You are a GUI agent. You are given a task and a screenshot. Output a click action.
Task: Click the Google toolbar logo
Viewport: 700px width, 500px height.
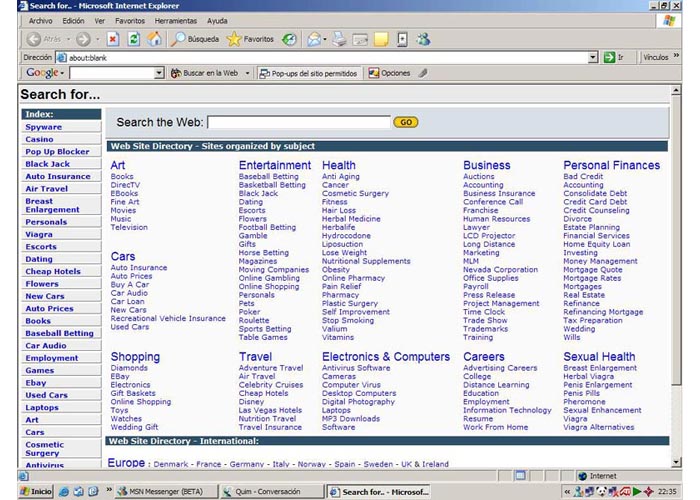coord(42,73)
